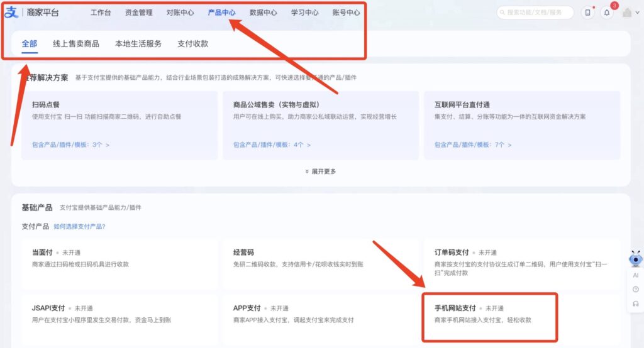Open the 账号中心 menu
The width and height of the screenshot is (644, 348).
click(347, 13)
